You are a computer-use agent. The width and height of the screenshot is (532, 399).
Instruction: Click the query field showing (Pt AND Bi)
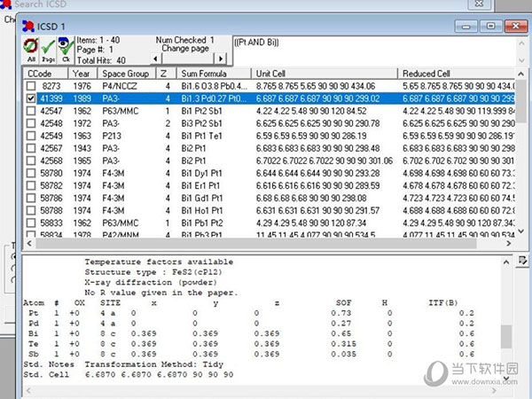[374, 51]
